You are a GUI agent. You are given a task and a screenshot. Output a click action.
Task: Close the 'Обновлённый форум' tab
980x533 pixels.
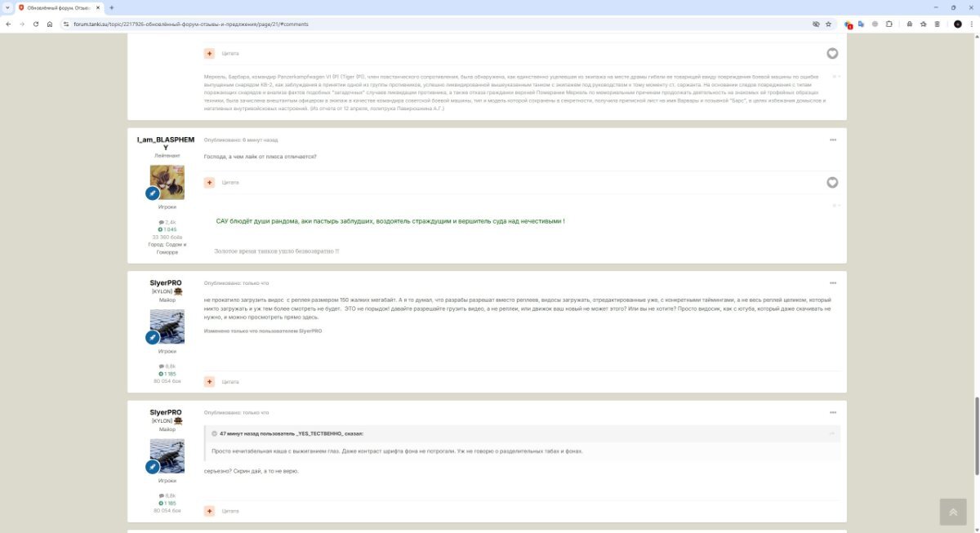pyautogui.click(x=96, y=7)
